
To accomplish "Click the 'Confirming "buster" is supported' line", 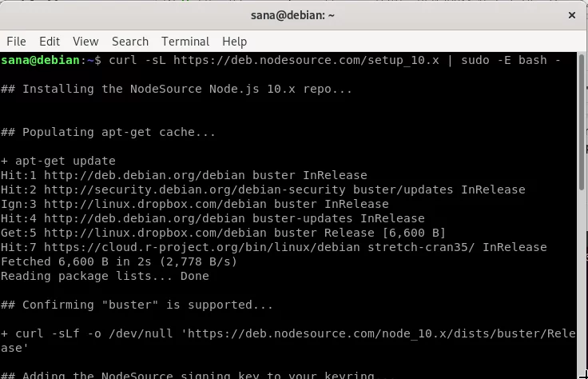I will coord(137,305).
